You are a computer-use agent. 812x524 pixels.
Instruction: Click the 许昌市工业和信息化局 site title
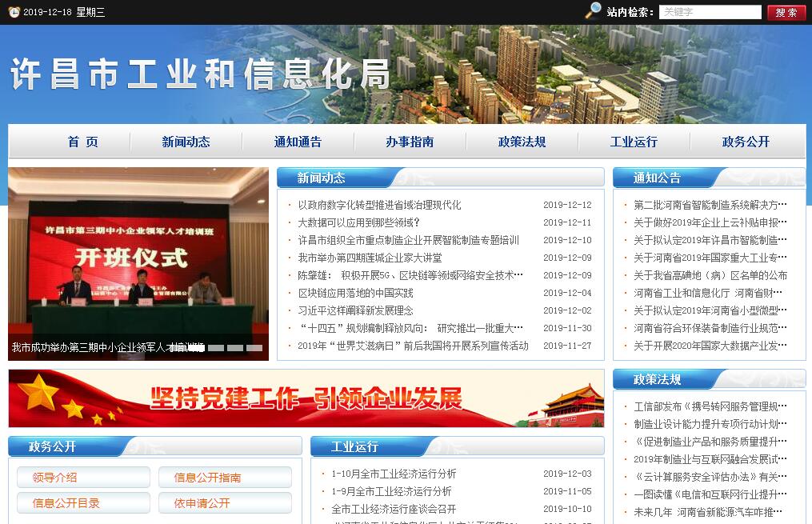(x=201, y=74)
